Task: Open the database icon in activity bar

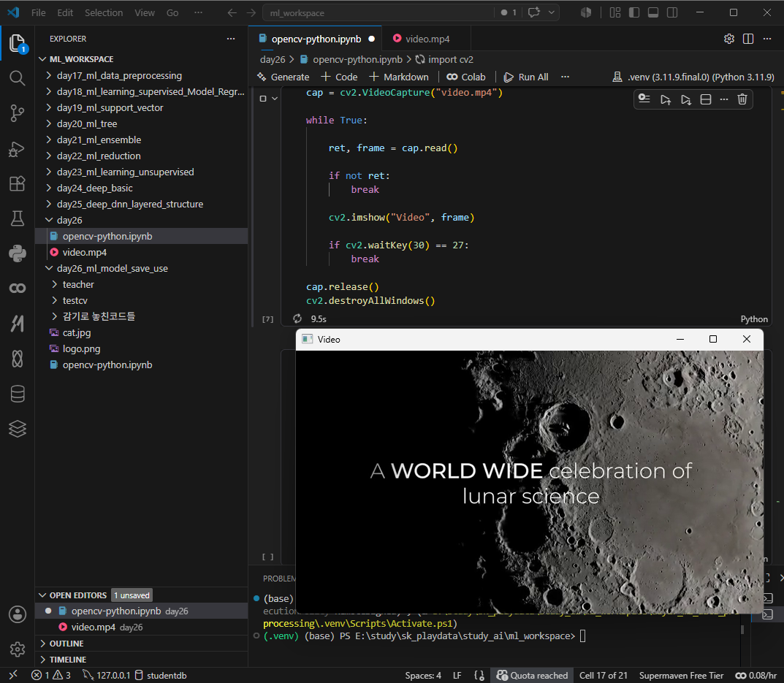Action: (18, 394)
